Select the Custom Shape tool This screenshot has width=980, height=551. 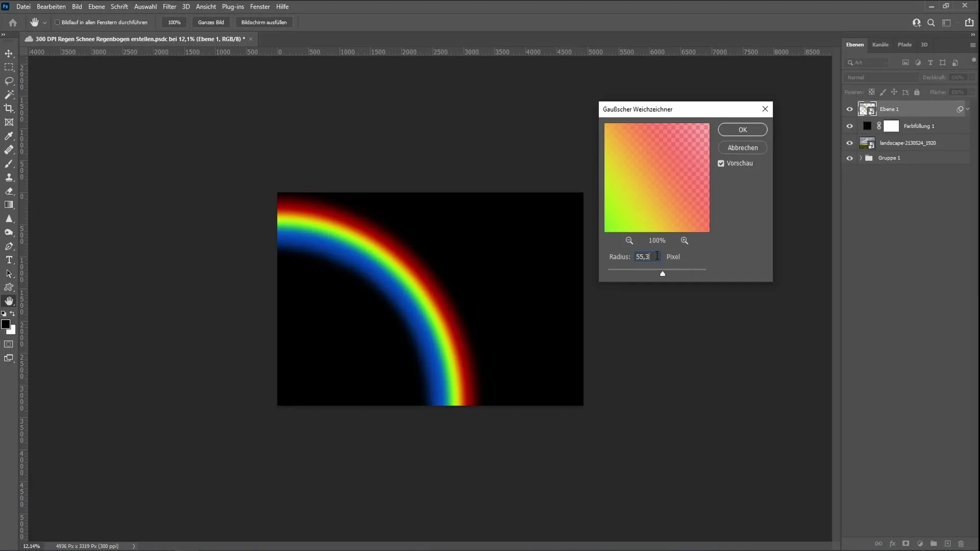click(x=9, y=287)
